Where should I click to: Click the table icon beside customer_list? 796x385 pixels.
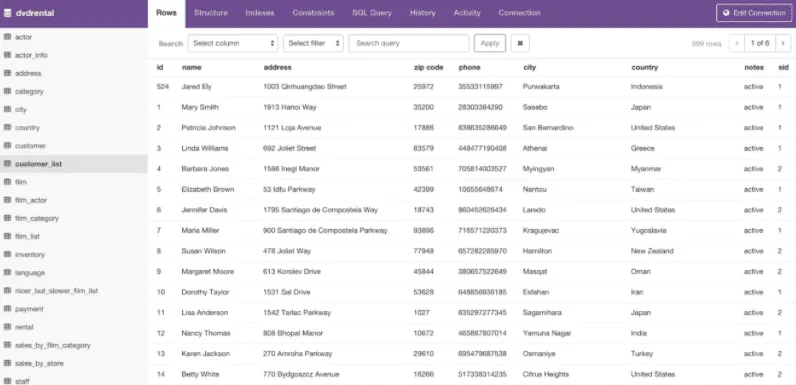pos(8,164)
